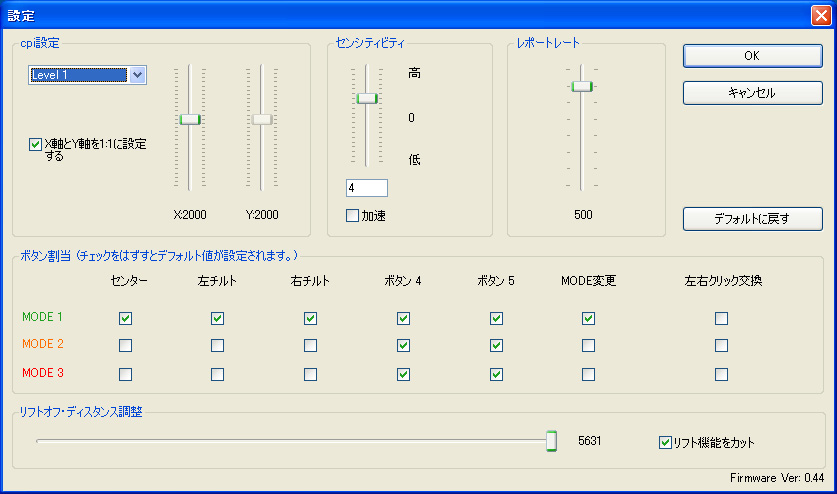Click the sensitivity value input field
Screen dimensions: 837x494
coord(366,188)
